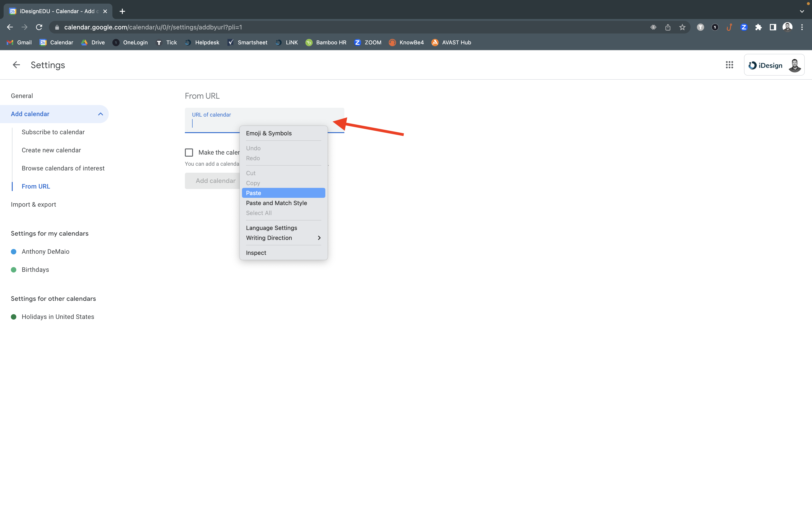The width and height of the screenshot is (812, 507).
Task: Open the Zoom extension icon in the toolbar
Action: tap(744, 27)
